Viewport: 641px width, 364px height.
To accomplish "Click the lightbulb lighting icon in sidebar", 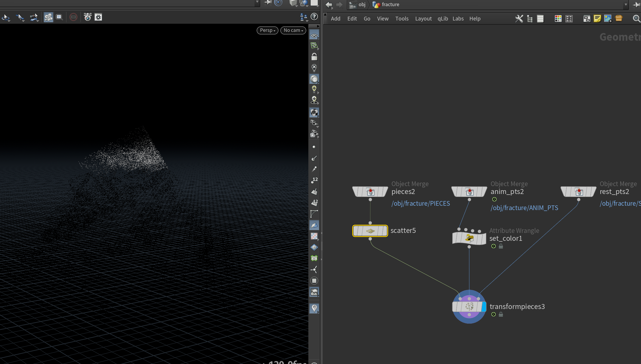I will click(314, 89).
